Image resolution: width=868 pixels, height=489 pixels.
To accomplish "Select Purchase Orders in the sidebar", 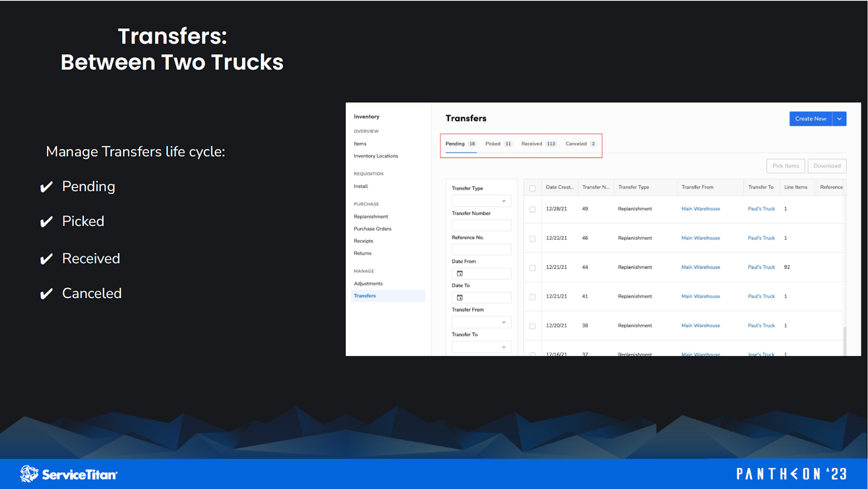I will tap(372, 228).
